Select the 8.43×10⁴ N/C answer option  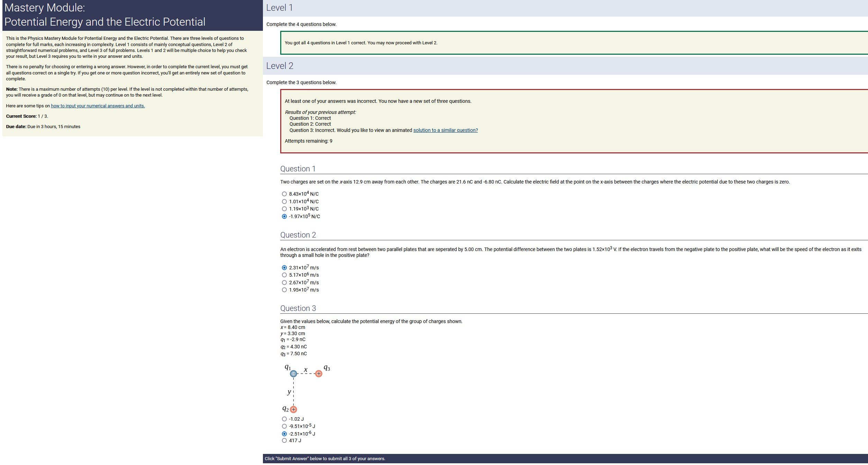284,194
